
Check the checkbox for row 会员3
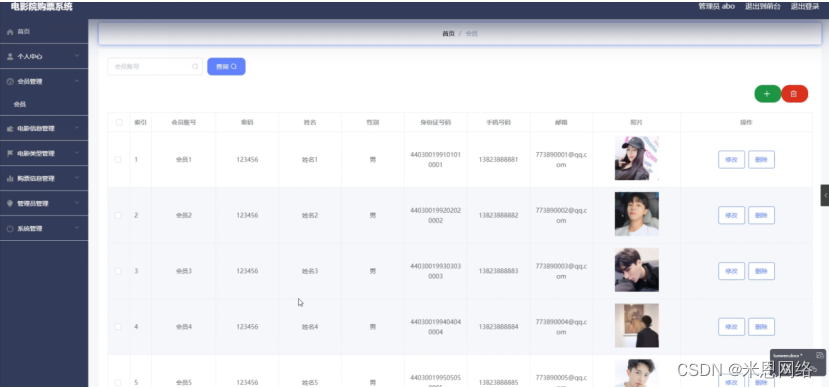(118, 271)
